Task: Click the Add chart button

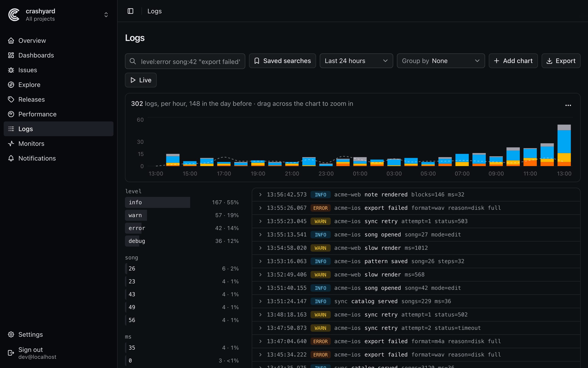Action: coord(513,61)
